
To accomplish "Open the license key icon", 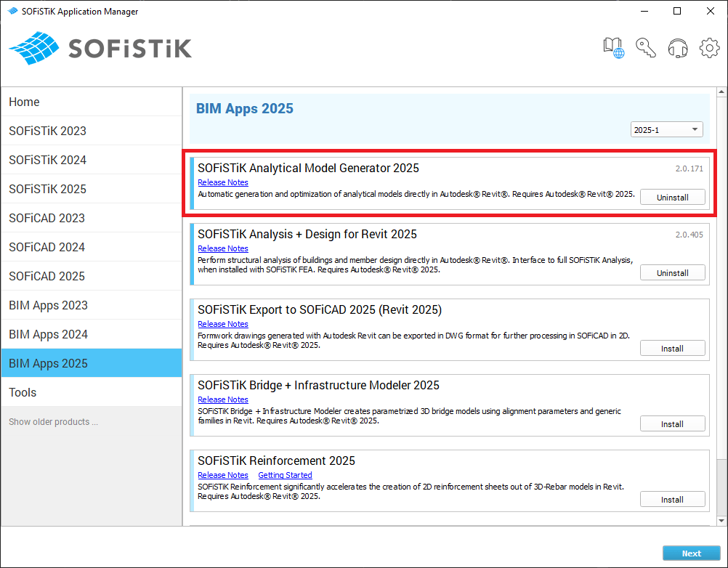I will tap(646, 47).
